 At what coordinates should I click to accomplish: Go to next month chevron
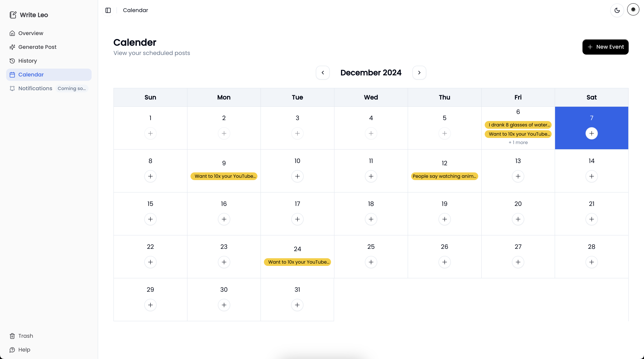pos(419,72)
